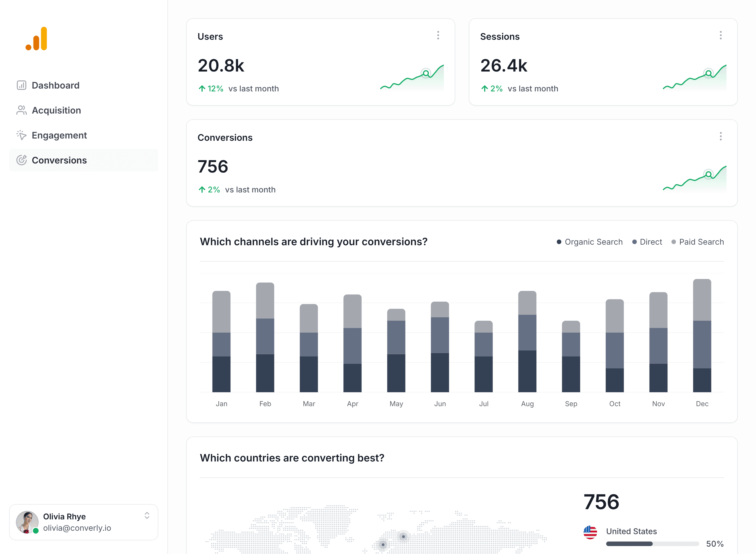Go to the Engagement section
This screenshot has height=554, width=756.
point(59,135)
